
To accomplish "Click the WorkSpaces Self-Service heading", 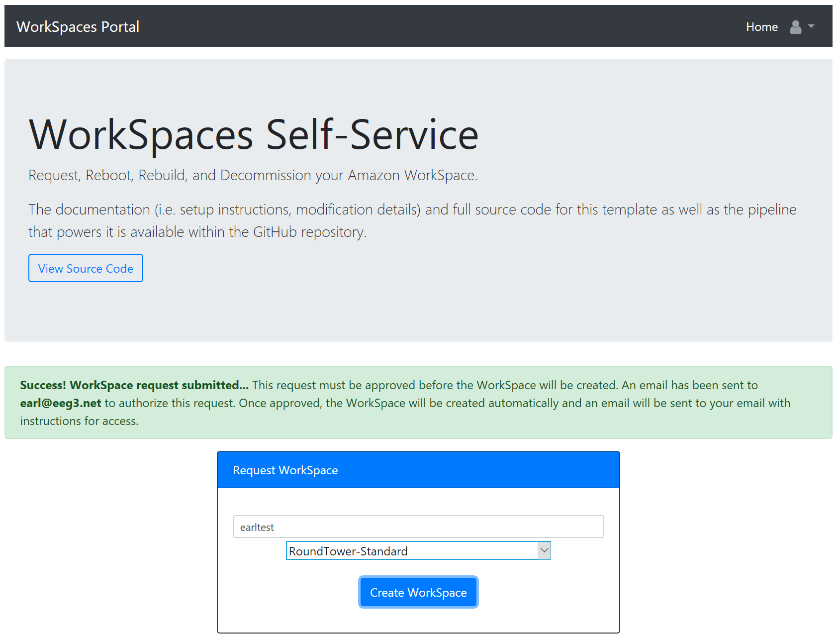I will [x=254, y=135].
